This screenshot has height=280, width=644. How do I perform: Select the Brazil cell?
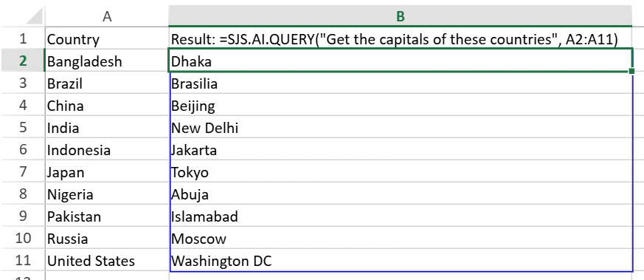point(107,83)
